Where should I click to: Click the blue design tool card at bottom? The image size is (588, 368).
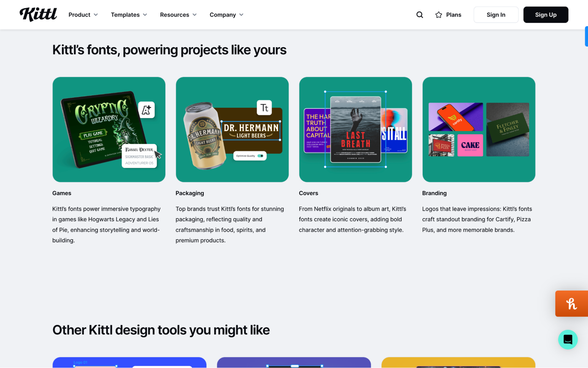tap(129, 362)
